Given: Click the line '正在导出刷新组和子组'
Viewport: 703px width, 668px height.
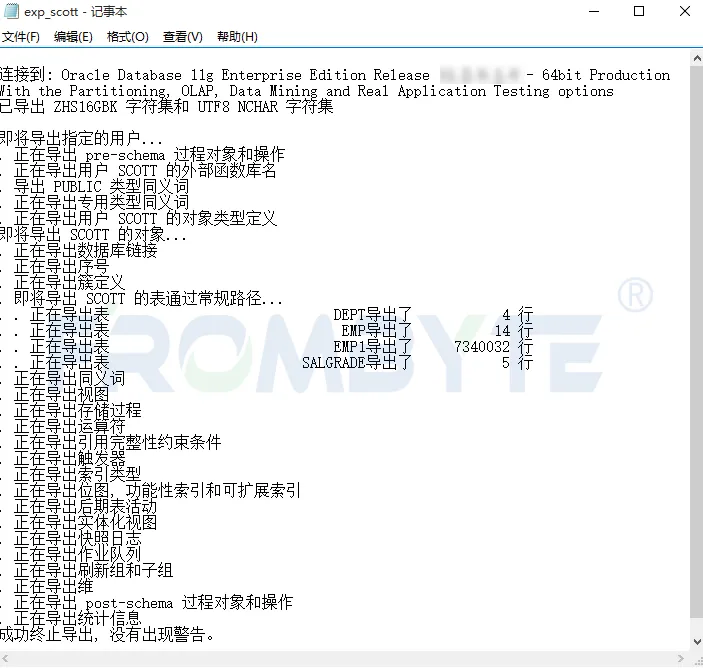Looking at the screenshot, I should tap(93, 571).
